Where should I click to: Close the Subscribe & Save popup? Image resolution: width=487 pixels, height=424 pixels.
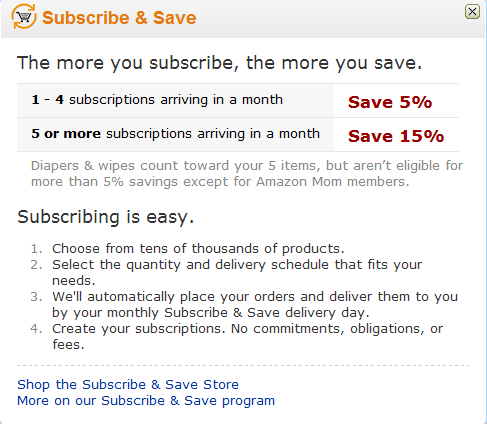coord(472,12)
